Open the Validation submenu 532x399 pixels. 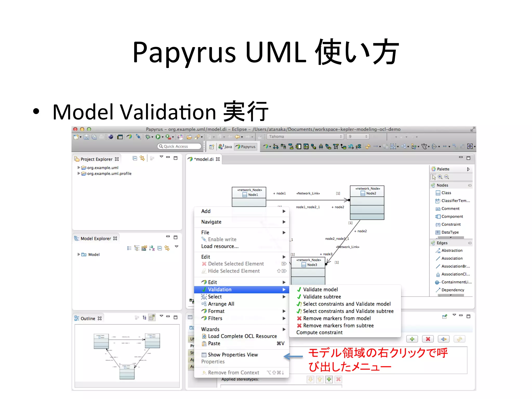click(242, 290)
